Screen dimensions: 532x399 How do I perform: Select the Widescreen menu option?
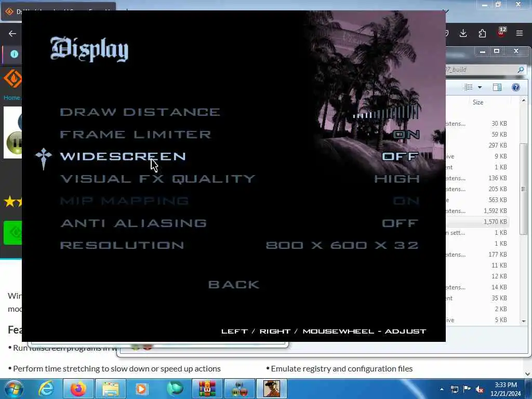pyautogui.click(x=123, y=156)
